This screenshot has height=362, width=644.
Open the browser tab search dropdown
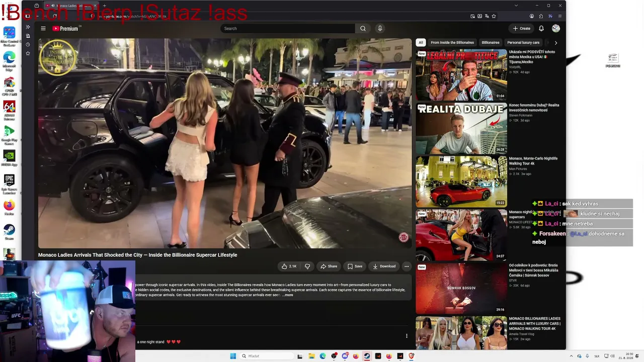(x=516, y=6)
